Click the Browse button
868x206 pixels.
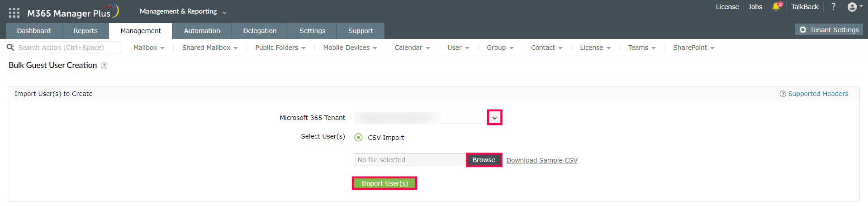(x=484, y=160)
